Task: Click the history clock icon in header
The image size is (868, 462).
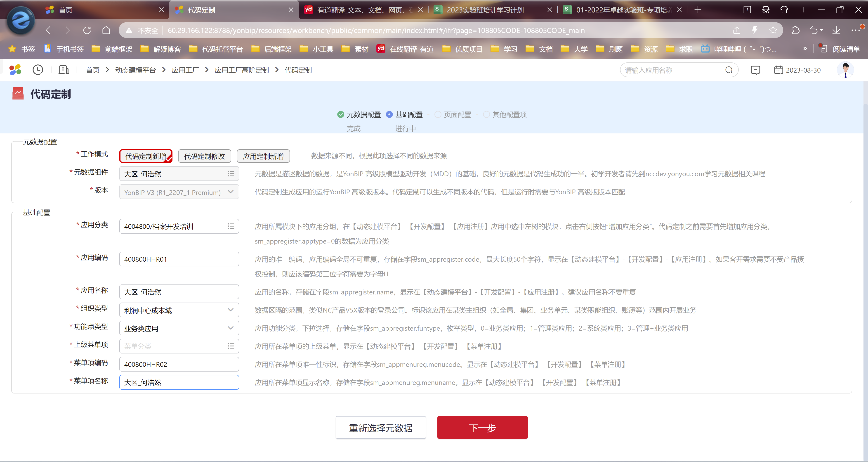Action: 38,70
